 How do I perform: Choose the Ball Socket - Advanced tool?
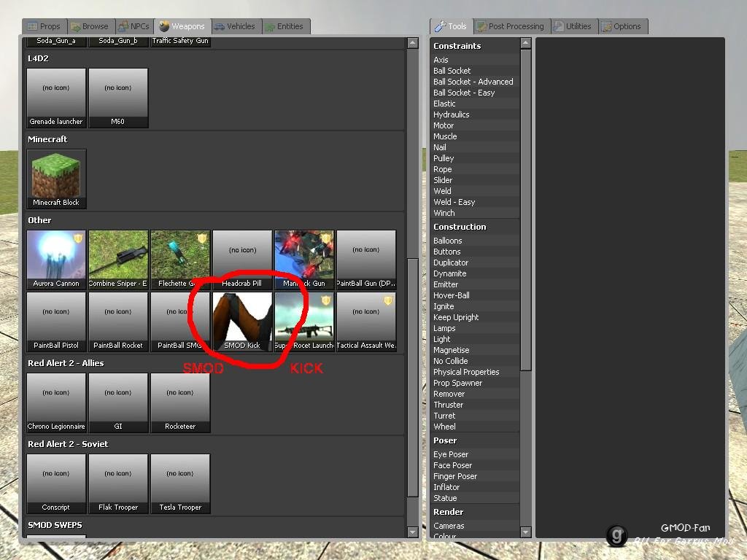474,82
